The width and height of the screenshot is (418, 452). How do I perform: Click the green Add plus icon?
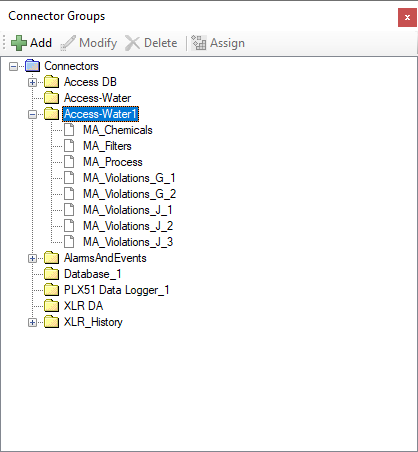[19, 43]
